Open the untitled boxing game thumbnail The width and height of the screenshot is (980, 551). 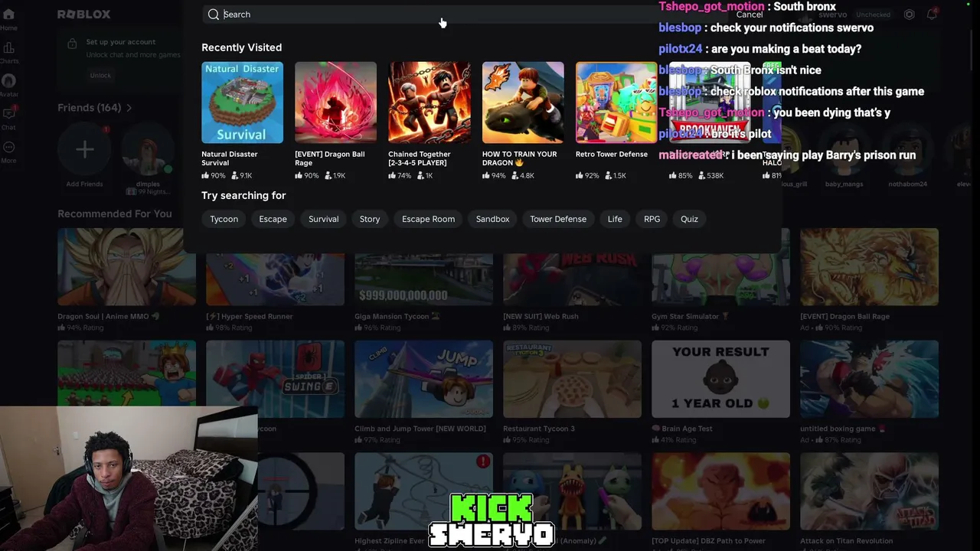point(869,380)
